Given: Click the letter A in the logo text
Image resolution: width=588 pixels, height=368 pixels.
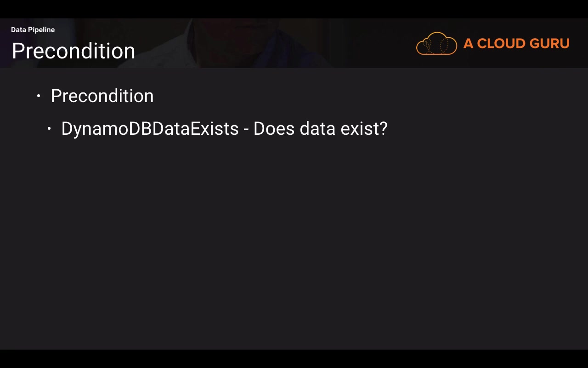Looking at the screenshot, I should [x=468, y=44].
